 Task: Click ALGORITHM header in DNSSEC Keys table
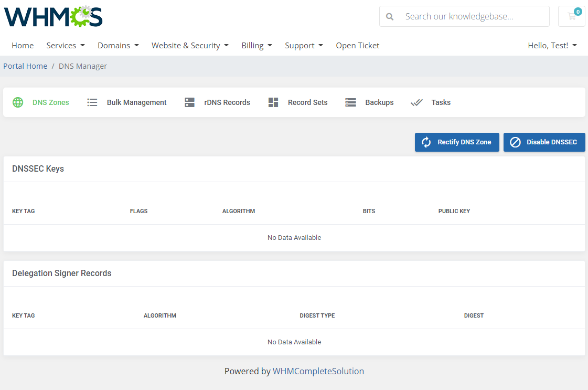coord(239,211)
